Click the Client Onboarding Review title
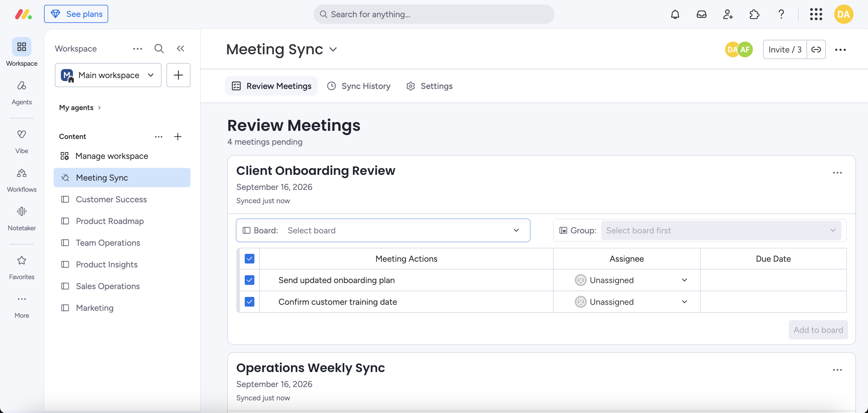The height and width of the screenshot is (413, 868). click(316, 171)
